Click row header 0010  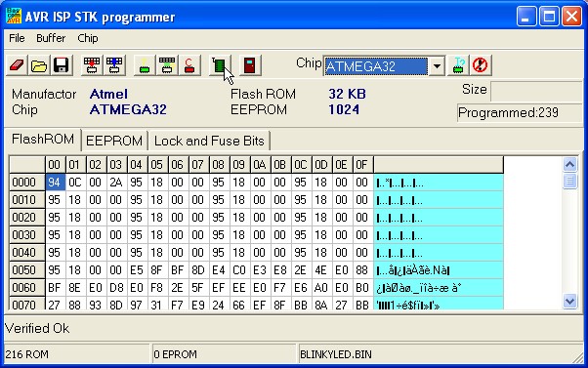[x=27, y=200]
